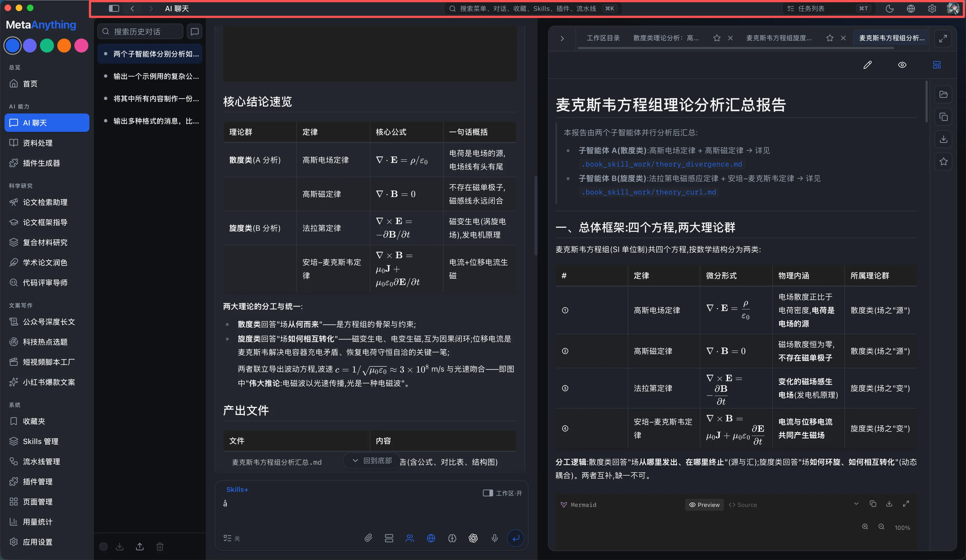Image resolution: width=966 pixels, height=560 pixels.
Task: Open the theory_curl.md link
Action: click(648, 192)
